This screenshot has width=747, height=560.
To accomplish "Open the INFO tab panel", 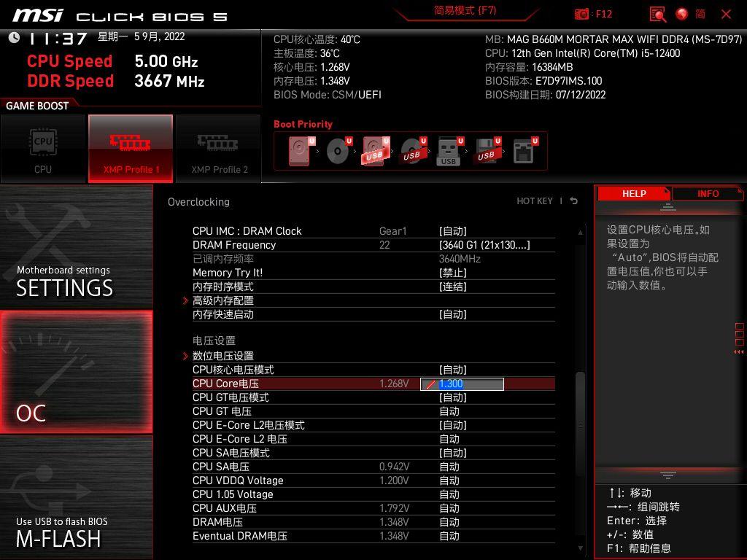I will point(707,193).
